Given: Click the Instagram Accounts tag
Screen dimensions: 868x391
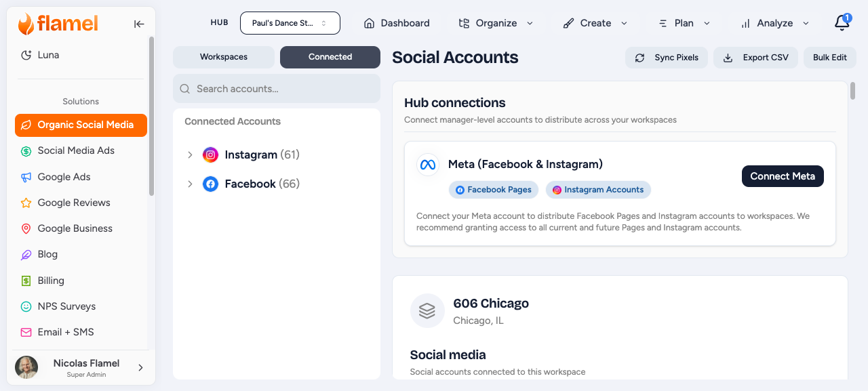Looking at the screenshot, I should [x=598, y=190].
